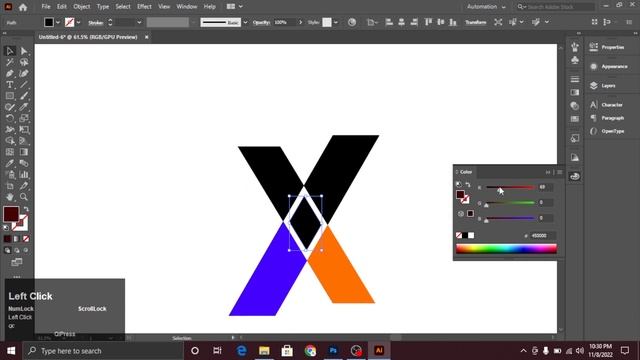Select the Column Graph tool
This screenshot has height=360, width=640.
(24, 175)
